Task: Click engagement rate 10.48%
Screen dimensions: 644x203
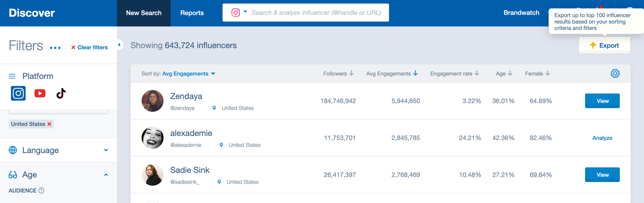Action: pyautogui.click(x=470, y=175)
